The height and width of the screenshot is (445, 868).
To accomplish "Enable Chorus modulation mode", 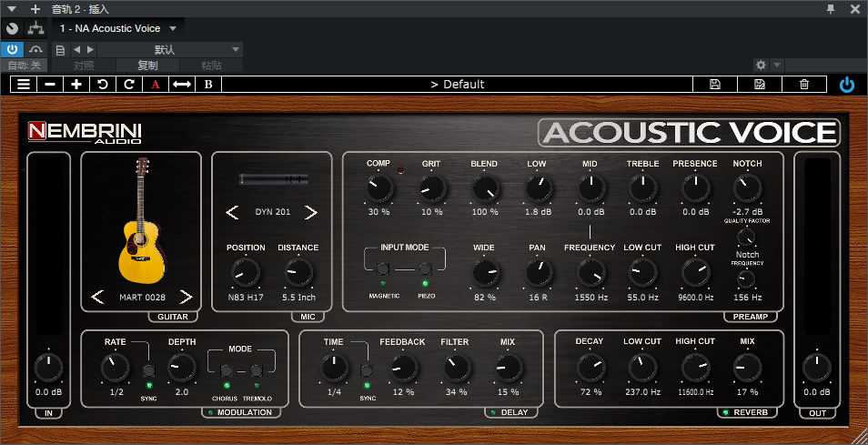I will coord(227,371).
